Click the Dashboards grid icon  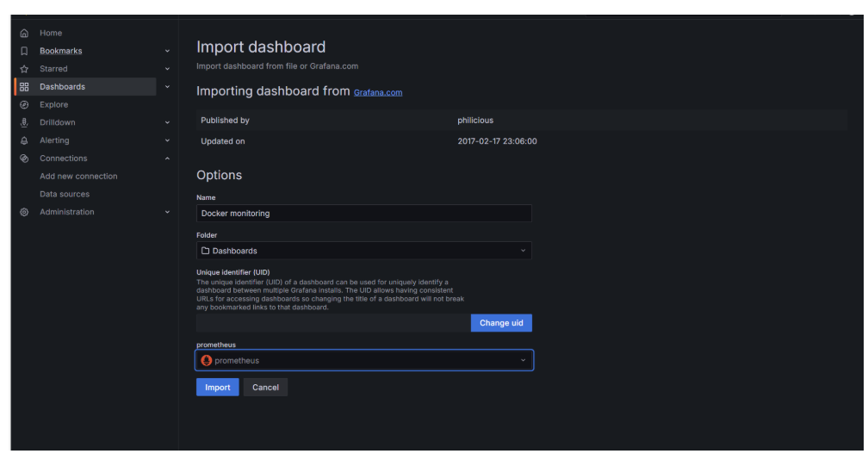click(24, 87)
